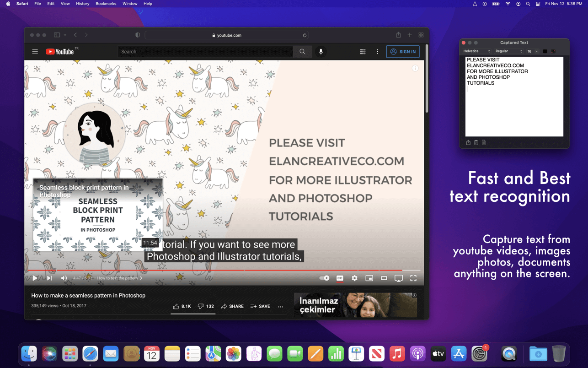Open the AirPlay casting icon on video player
Image resolution: width=588 pixels, height=368 pixels.
[398, 278]
